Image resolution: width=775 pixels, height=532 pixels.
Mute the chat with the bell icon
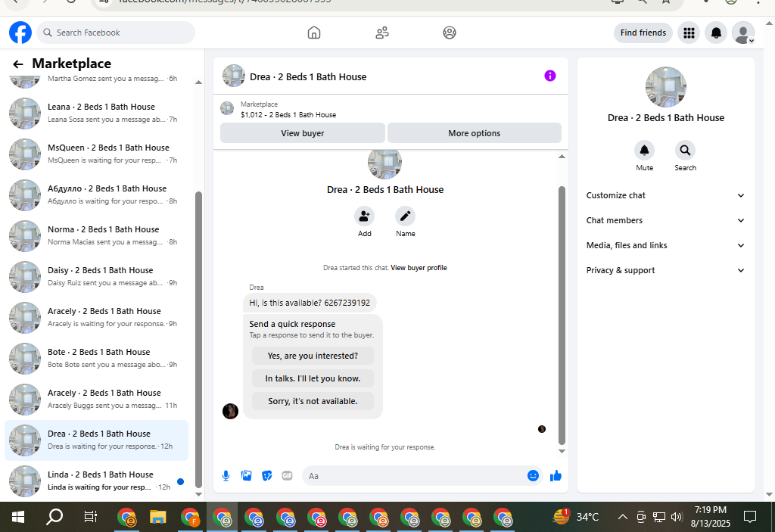coord(645,150)
